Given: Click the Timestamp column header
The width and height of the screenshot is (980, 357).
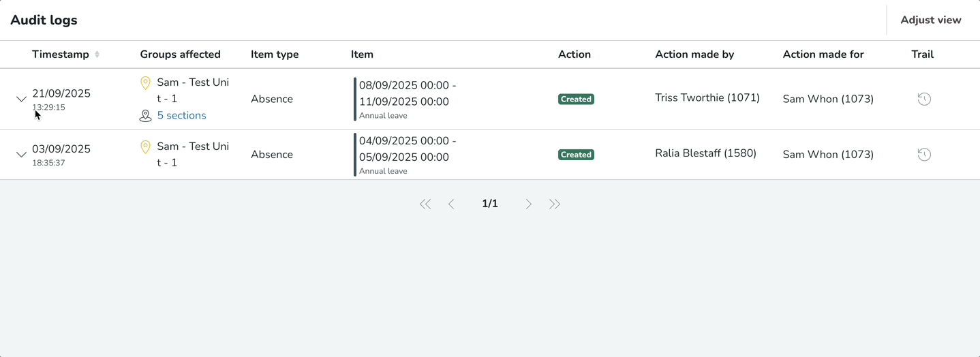Looking at the screenshot, I should tap(61, 55).
